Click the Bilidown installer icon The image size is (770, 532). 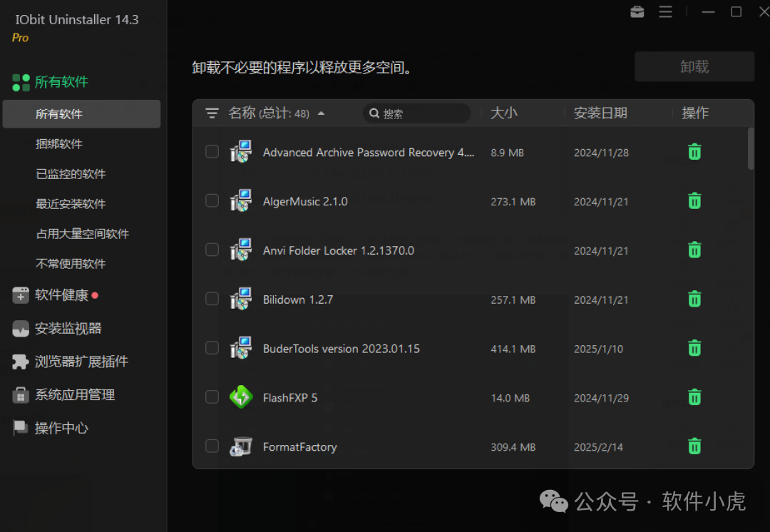coord(241,299)
